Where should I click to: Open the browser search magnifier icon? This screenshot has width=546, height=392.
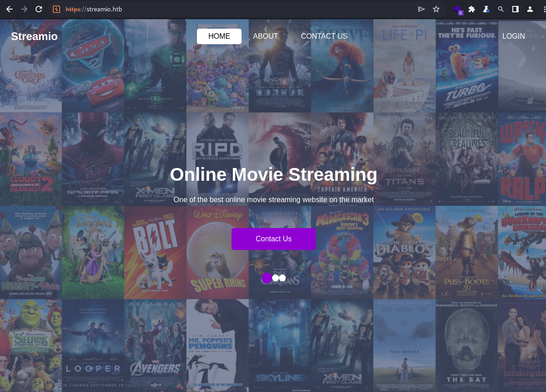coord(501,9)
